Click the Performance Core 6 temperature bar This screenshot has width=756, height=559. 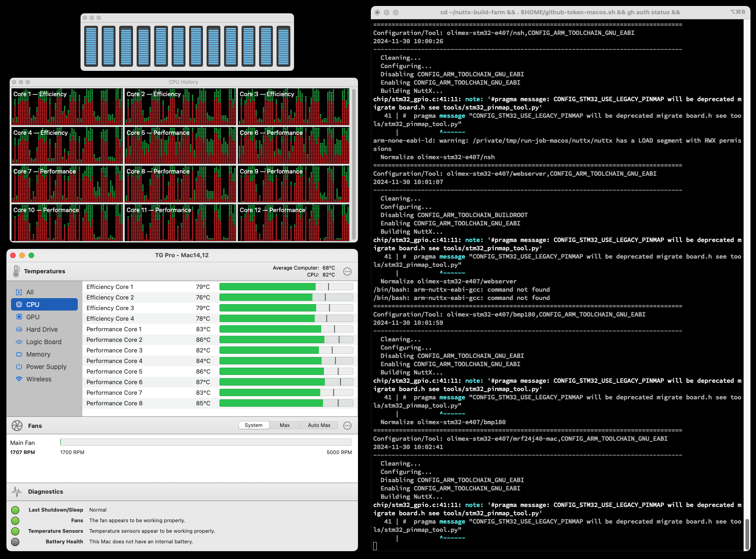click(286, 382)
